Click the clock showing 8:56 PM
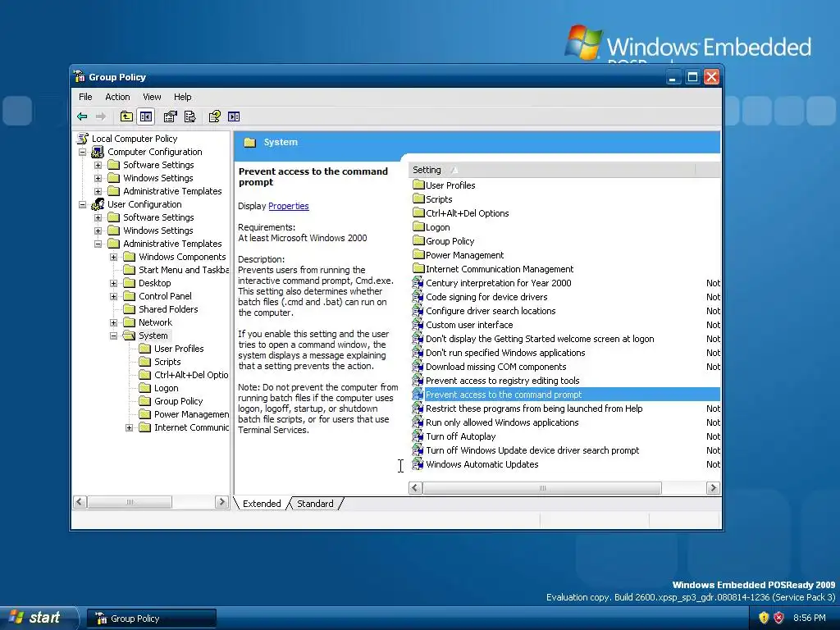This screenshot has width=840, height=630. coord(809,618)
